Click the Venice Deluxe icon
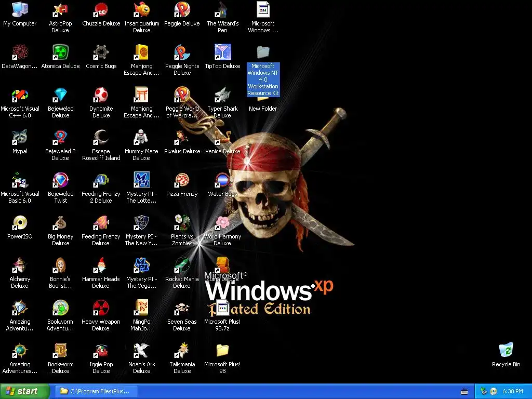Viewport: 532px width, 399px height. click(x=222, y=137)
